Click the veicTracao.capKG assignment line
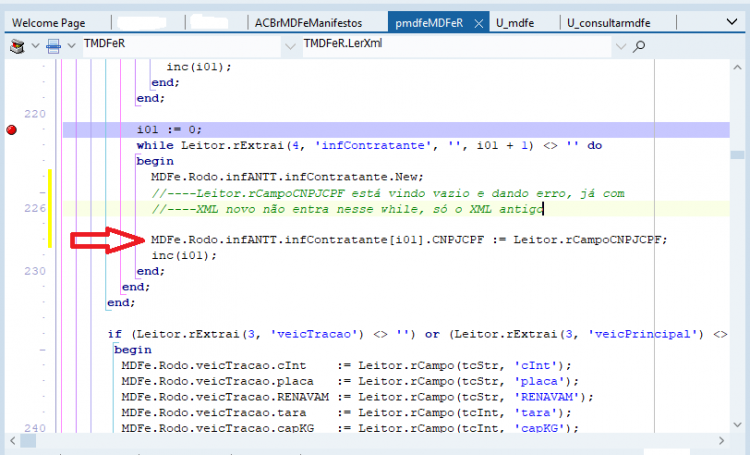 350,428
